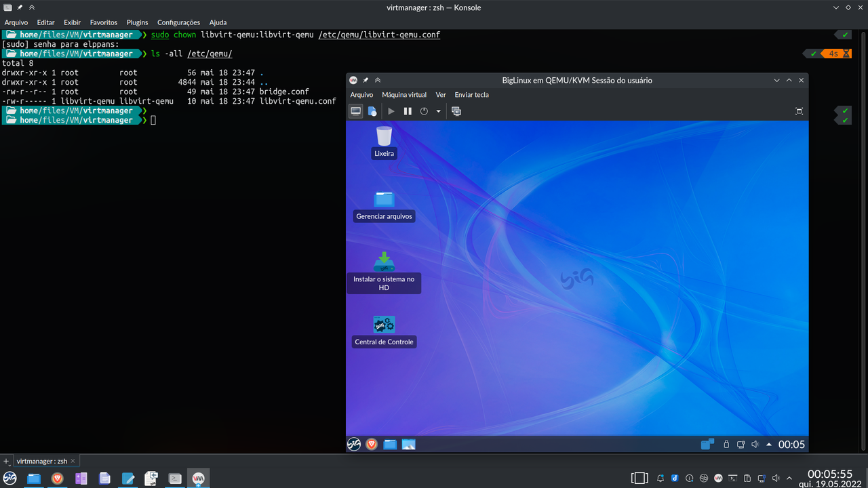Run the virtual machine
868x488 pixels.
pos(391,111)
